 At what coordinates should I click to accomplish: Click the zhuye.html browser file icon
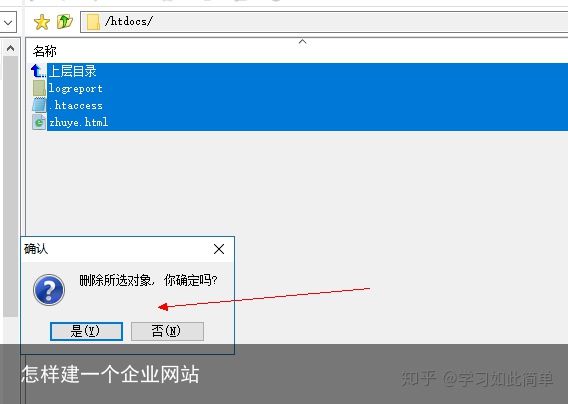coord(39,122)
